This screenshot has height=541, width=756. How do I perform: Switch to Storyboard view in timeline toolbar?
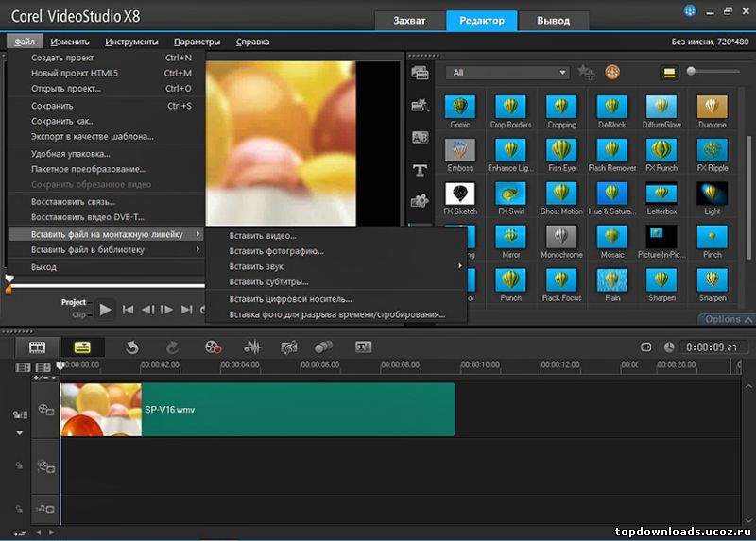click(37, 347)
